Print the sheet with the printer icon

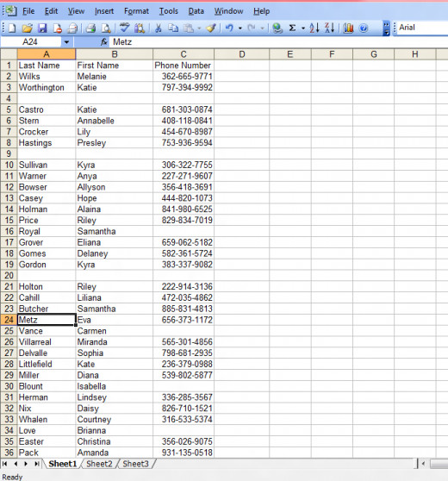point(90,28)
